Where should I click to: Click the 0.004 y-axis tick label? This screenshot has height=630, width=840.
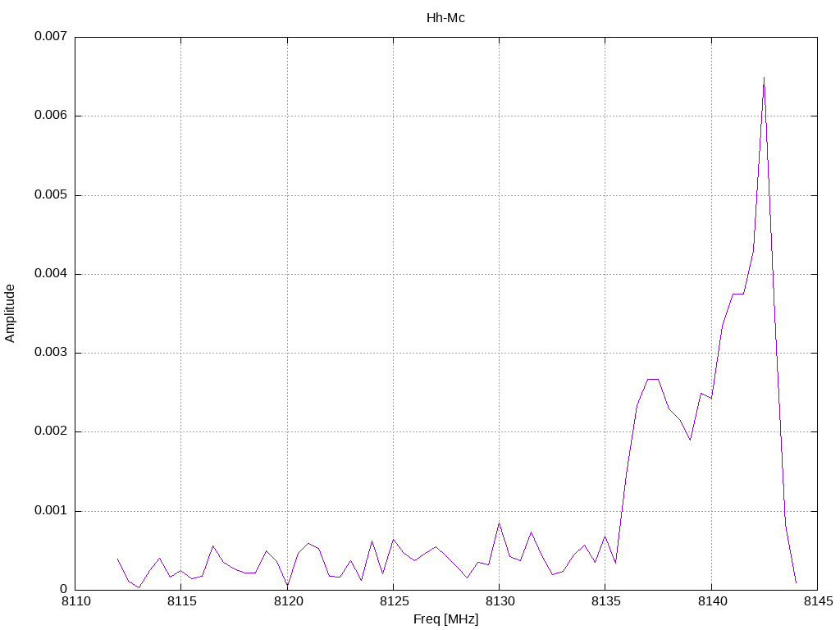(x=51, y=273)
